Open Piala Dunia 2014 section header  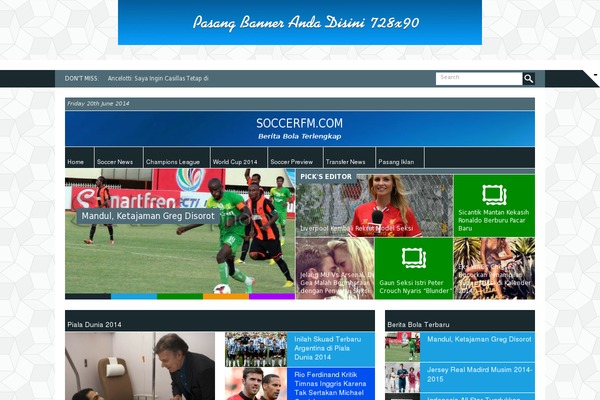click(94, 325)
